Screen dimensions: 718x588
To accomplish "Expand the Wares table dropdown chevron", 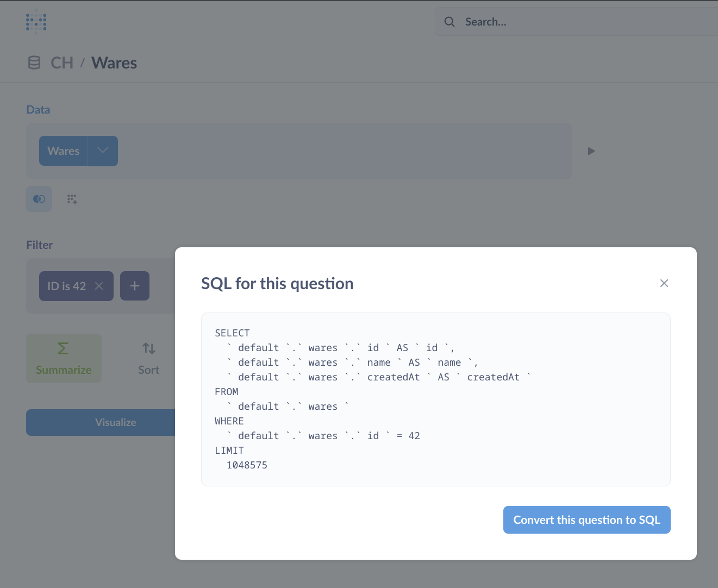I will tap(103, 151).
